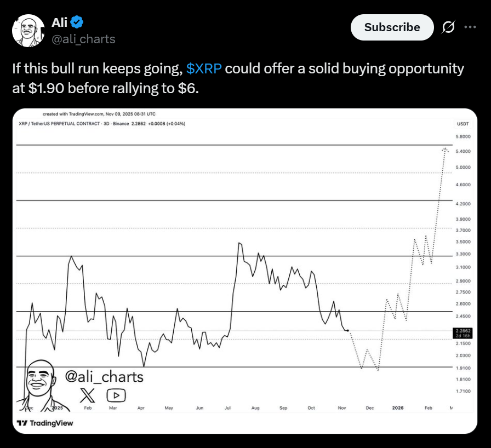
Task: Click the current price label 2.2862
Action: coord(462,331)
